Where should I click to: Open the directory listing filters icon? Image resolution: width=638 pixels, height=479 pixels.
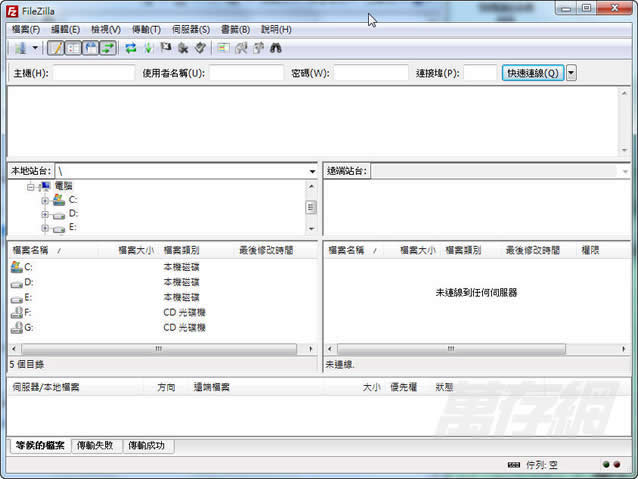pyautogui.click(x=223, y=48)
